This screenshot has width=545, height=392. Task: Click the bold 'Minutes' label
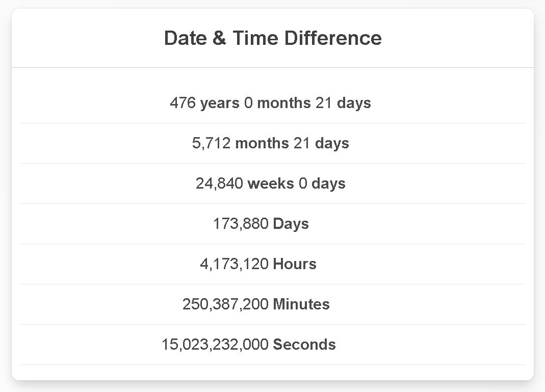[301, 304]
